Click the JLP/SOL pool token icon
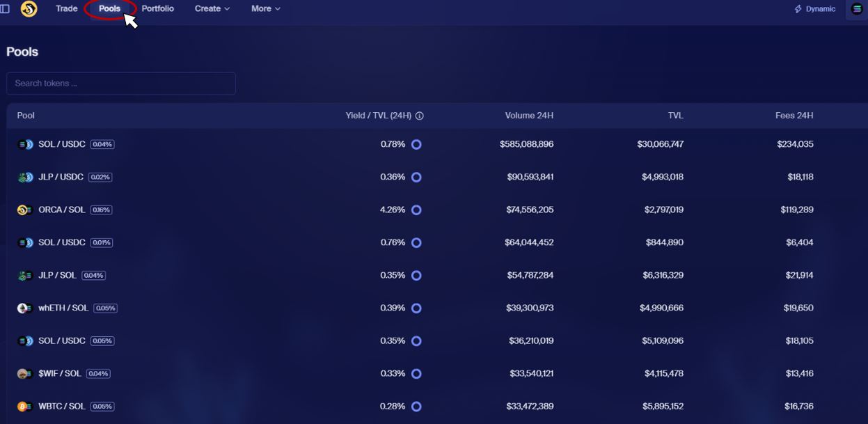 click(x=25, y=276)
